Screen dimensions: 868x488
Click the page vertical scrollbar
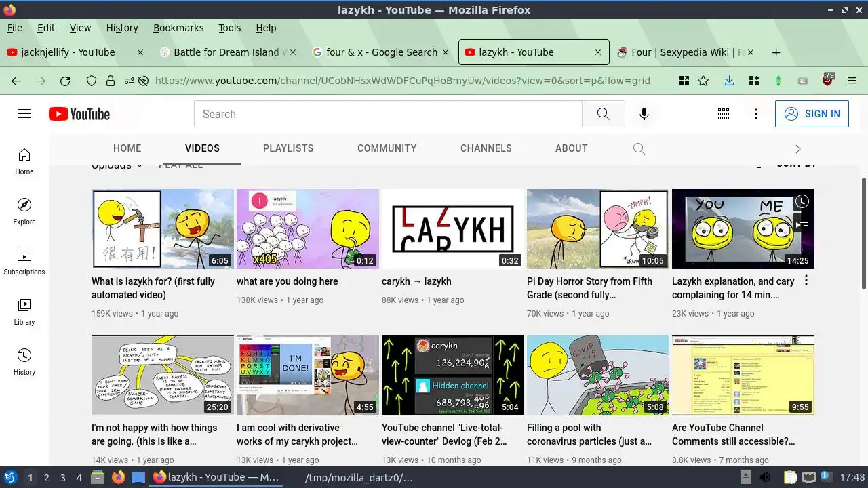(x=863, y=234)
